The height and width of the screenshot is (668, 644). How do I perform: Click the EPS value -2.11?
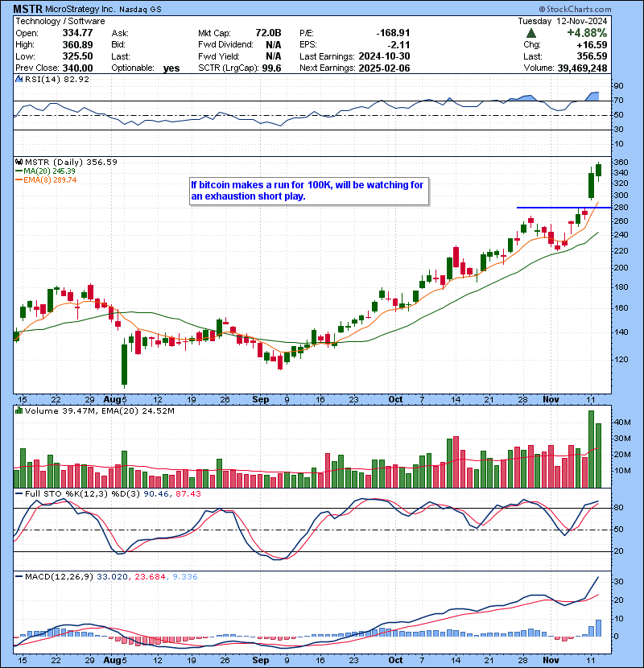click(399, 44)
